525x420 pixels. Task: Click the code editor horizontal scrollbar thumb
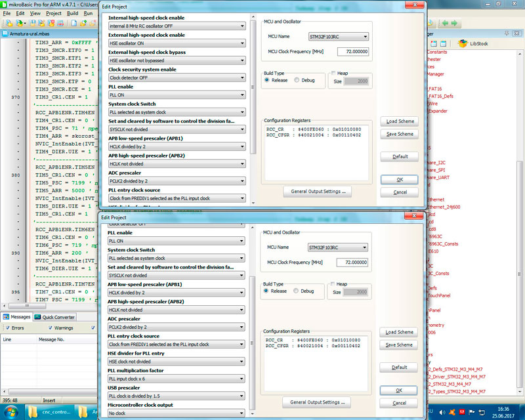(x=27, y=306)
